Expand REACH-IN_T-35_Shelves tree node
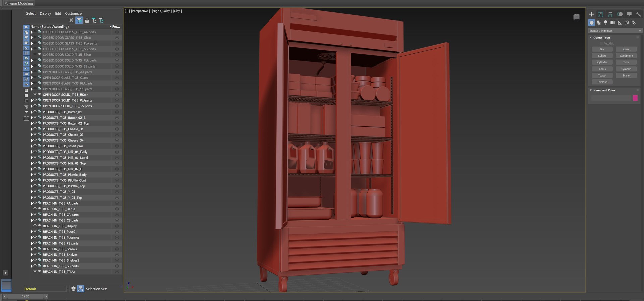This screenshot has width=644, height=301. [32, 255]
